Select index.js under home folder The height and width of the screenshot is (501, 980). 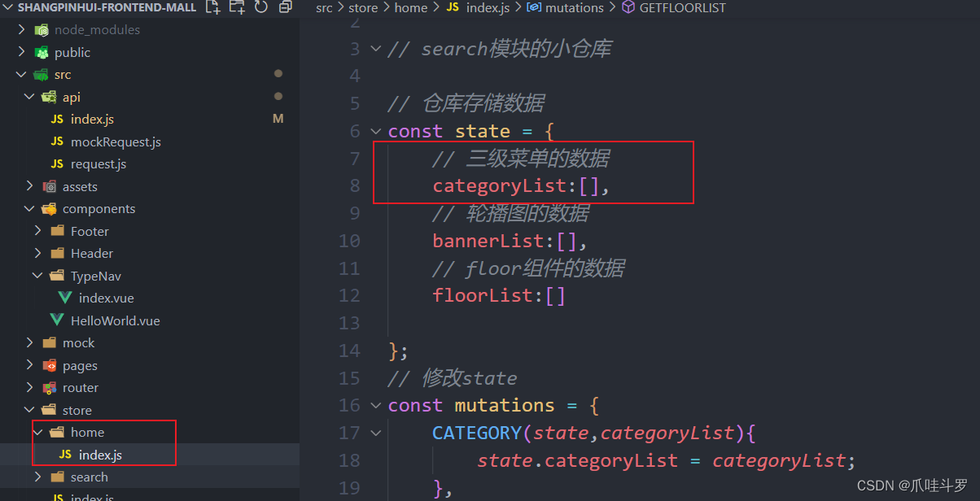point(100,455)
